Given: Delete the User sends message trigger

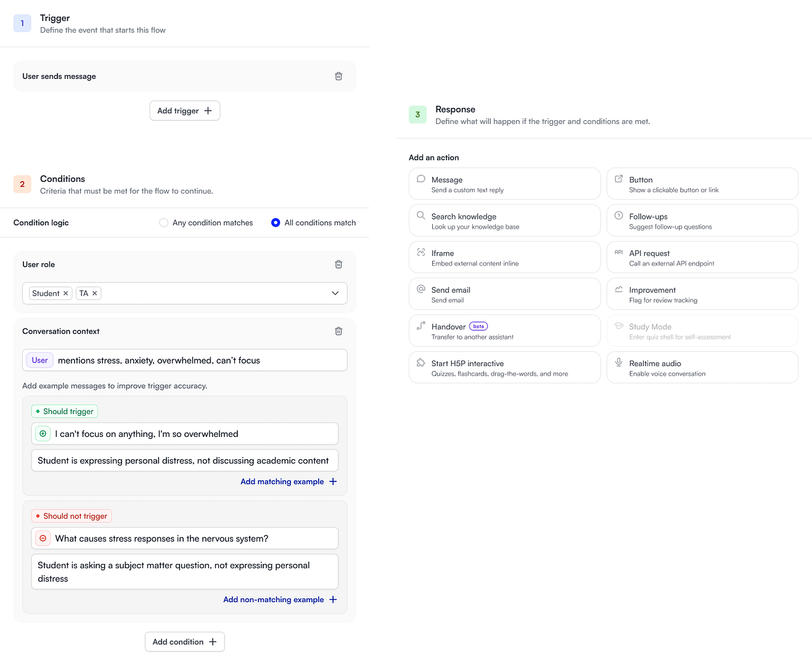Looking at the screenshot, I should (338, 76).
